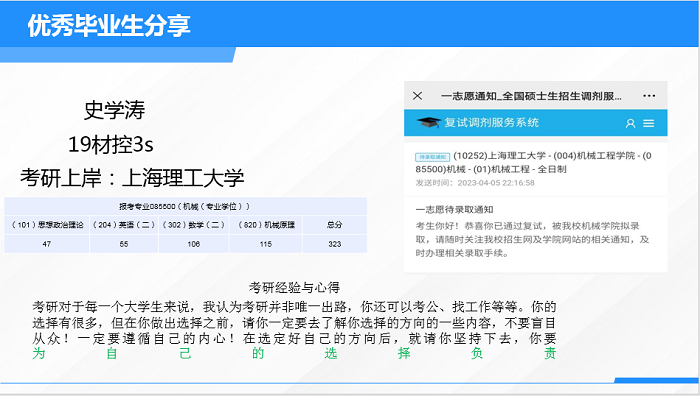Select the (820)机械原理 column header
700x396 pixels.
[266, 225]
